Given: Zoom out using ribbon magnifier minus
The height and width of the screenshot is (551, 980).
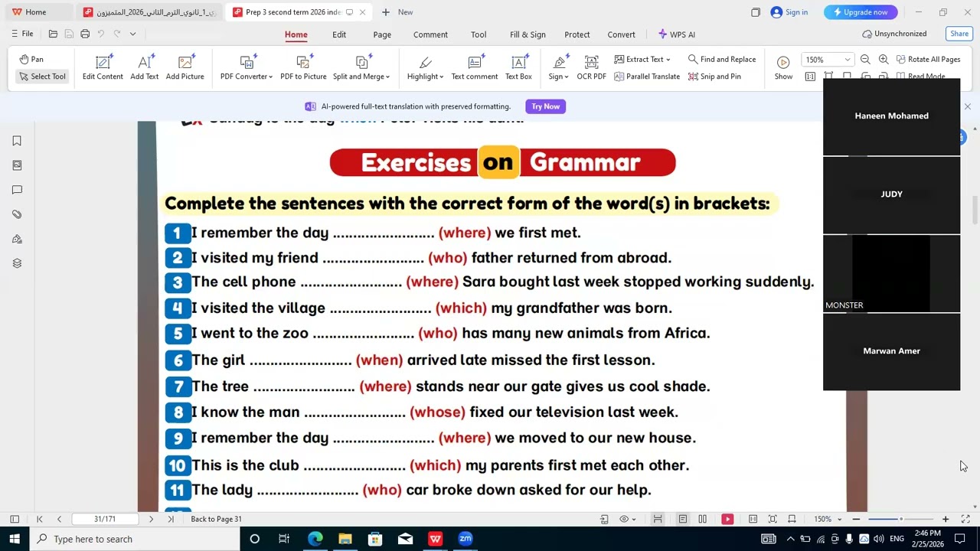Looking at the screenshot, I should 865,59.
